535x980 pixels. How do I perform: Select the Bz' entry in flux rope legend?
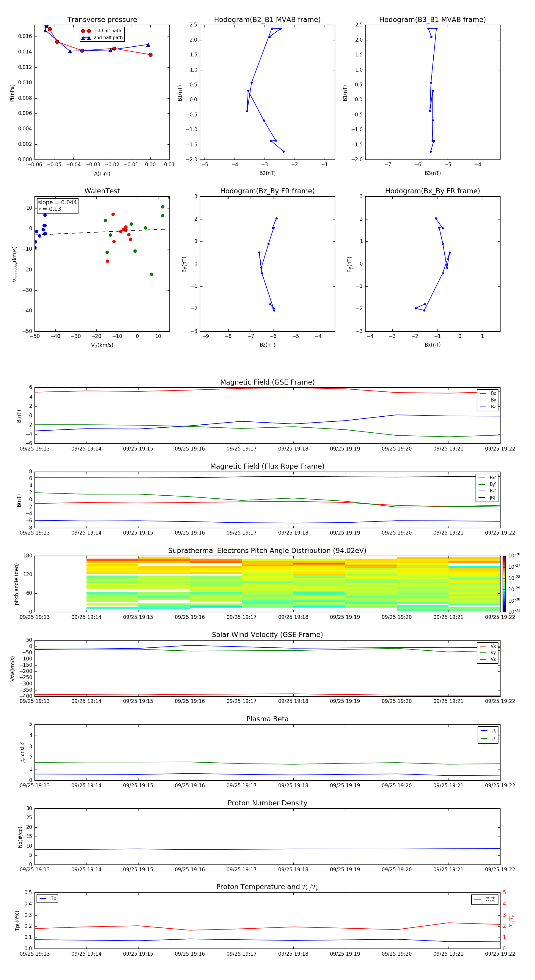(x=487, y=491)
